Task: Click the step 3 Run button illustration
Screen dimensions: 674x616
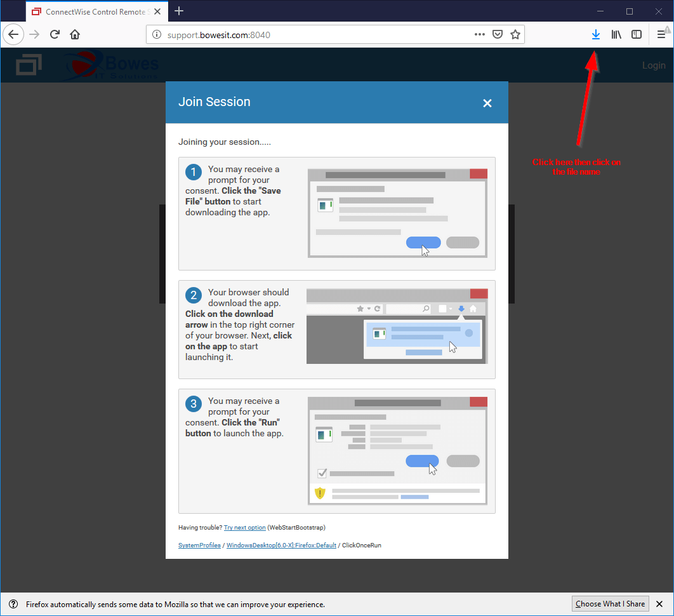Action: (397, 451)
